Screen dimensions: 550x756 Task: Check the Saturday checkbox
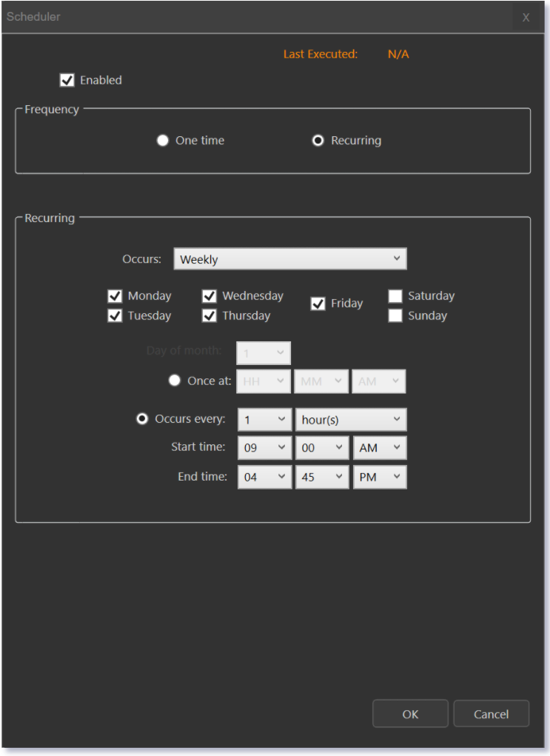[x=395, y=296]
